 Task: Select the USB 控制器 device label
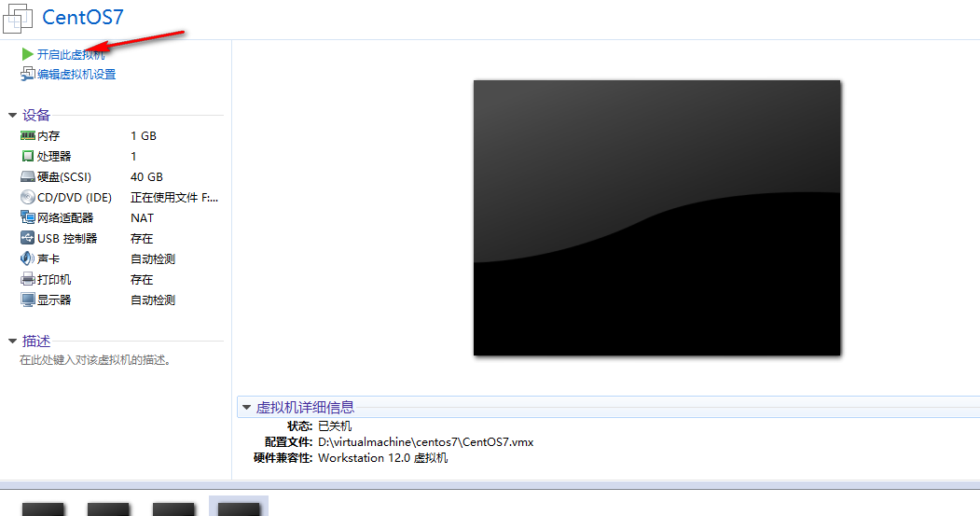[x=67, y=238]
